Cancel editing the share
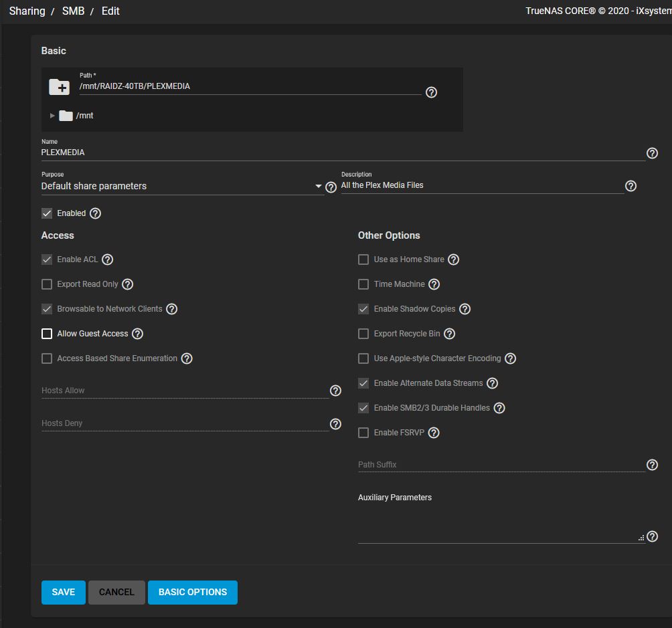Image resolution: width=672 pixels, height=628 pixels. point(116,593)
